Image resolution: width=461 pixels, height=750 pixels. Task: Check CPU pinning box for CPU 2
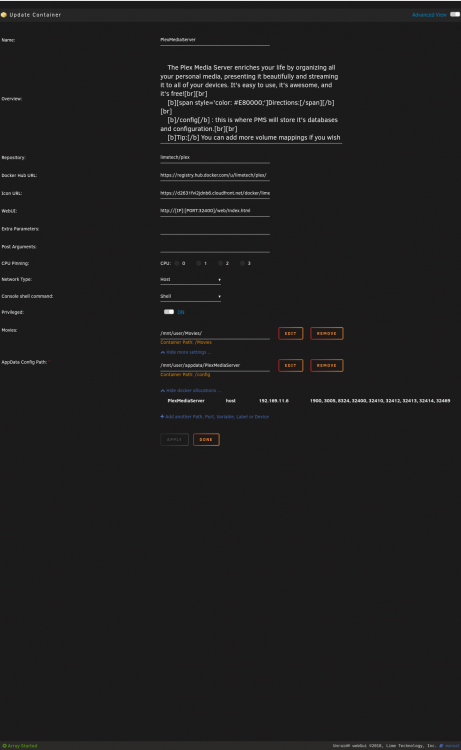(x=220, y=263)
